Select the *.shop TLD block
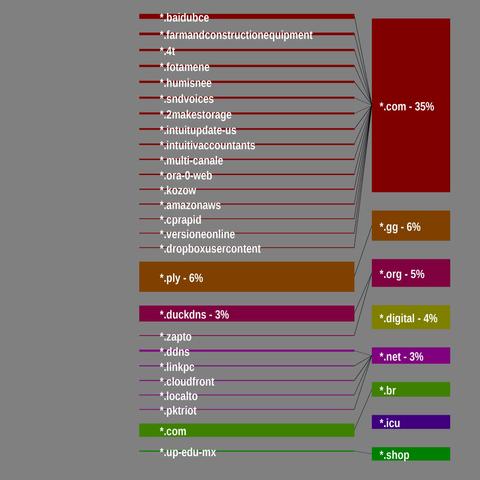This screenshot has height=480, width=480. (x=411, y=454)
